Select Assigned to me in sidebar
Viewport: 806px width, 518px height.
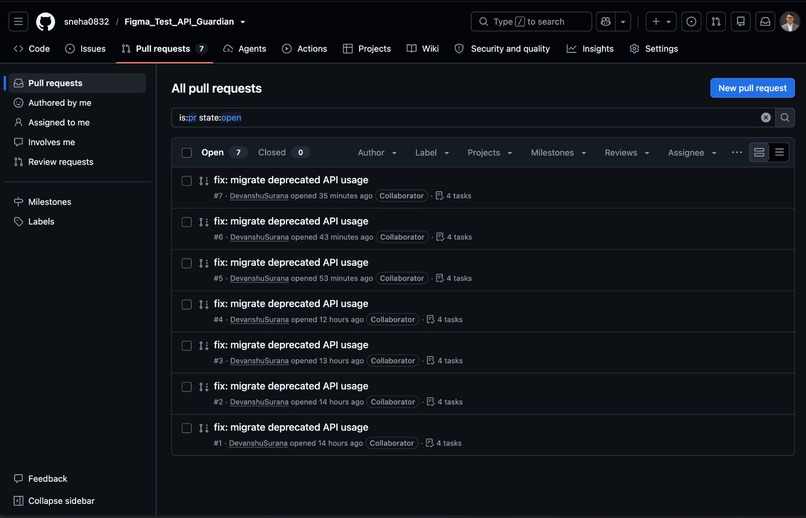point(77,122)
